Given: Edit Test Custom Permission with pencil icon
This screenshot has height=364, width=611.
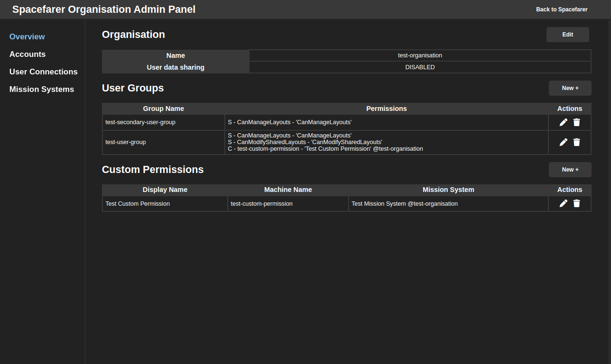Looking at the screenshot, I should pos(563,203).
